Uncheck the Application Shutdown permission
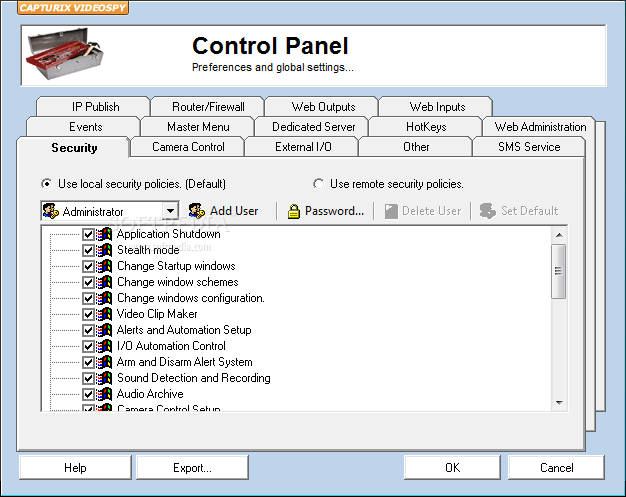 click(88, 234)
